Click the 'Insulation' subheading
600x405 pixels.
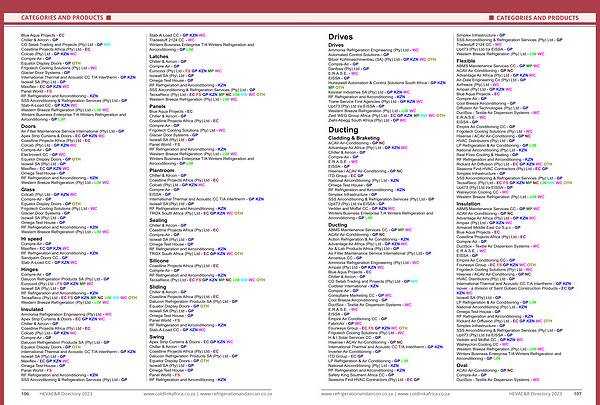[468, 204]
